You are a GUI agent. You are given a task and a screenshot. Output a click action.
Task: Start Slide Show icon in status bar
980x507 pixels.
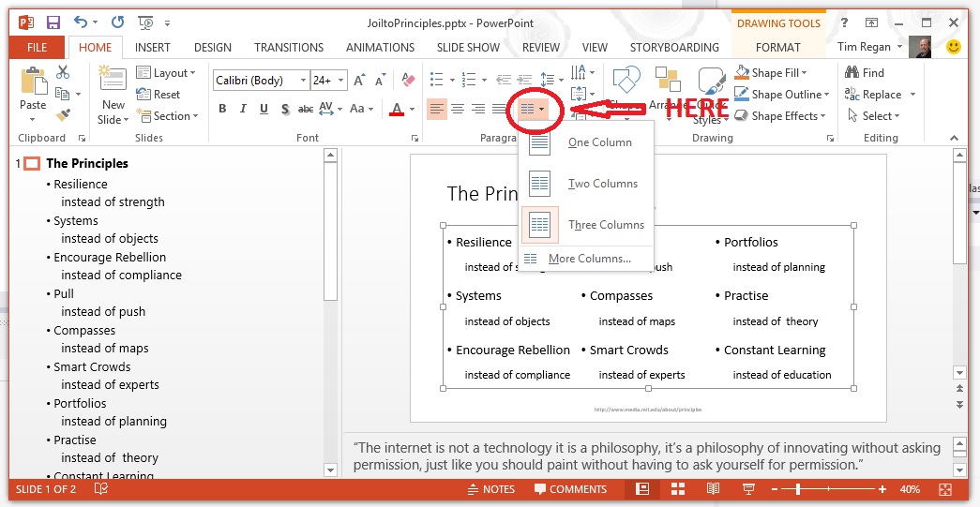click(x=748, y=489)
